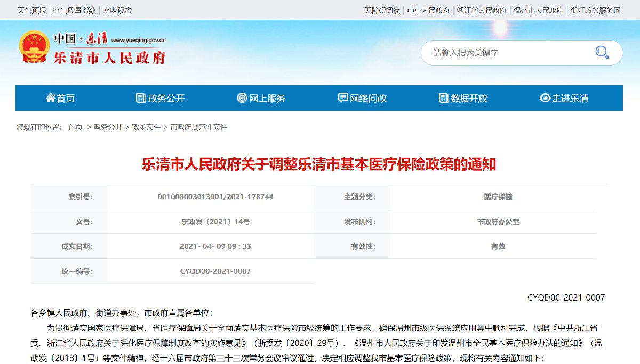This screenshot has width=640, height=364.
Task: Go to 温州市人民政府 website
Action: tap(539, 10)
